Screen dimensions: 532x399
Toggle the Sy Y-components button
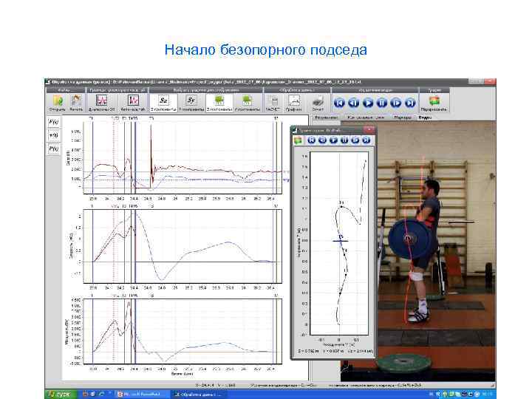click(x=191, y=103)
